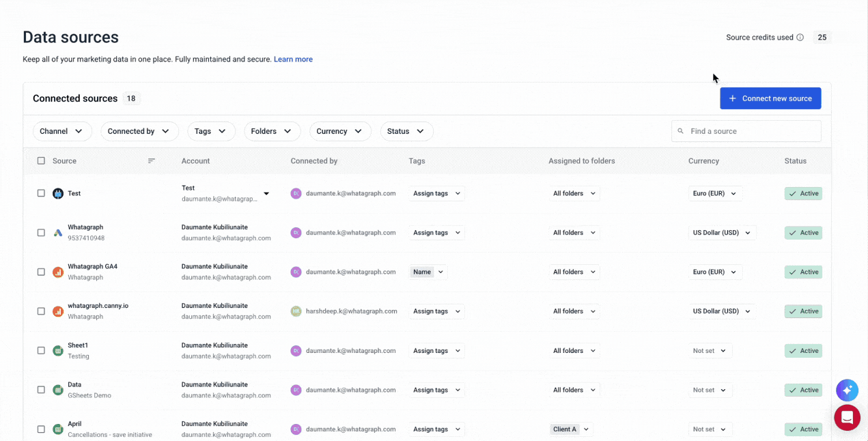868x441 pixels.
Task: Toggle the select-all checkbox in header
Action: point(41,161)
